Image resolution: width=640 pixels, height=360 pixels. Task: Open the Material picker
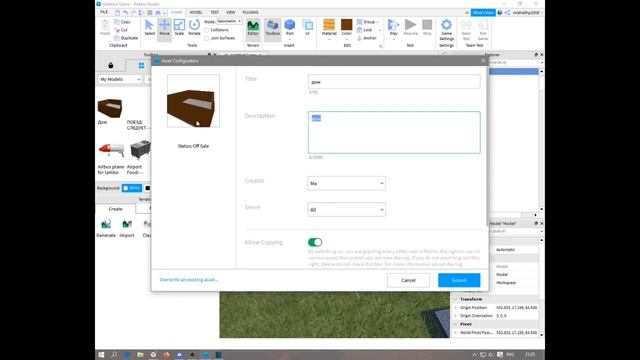coord(329,28)
